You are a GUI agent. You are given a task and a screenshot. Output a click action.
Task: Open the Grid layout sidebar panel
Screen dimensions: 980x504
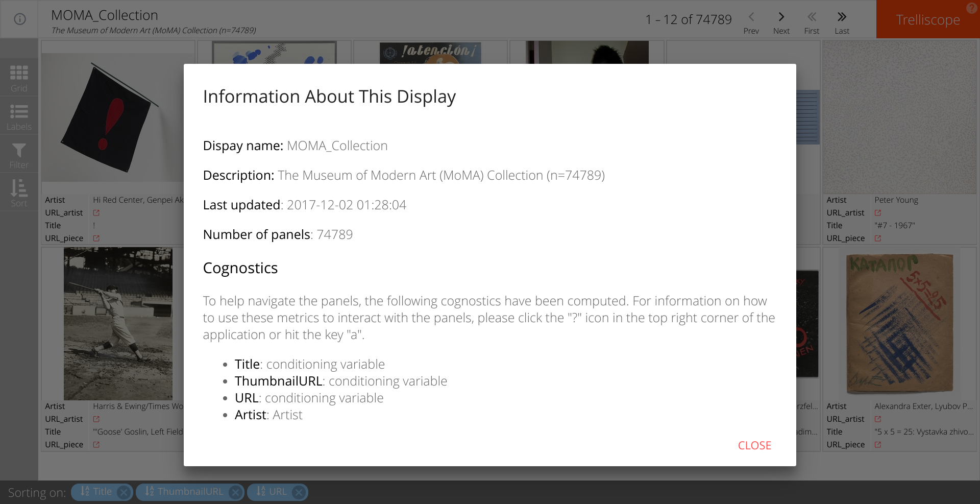[19, 78]
